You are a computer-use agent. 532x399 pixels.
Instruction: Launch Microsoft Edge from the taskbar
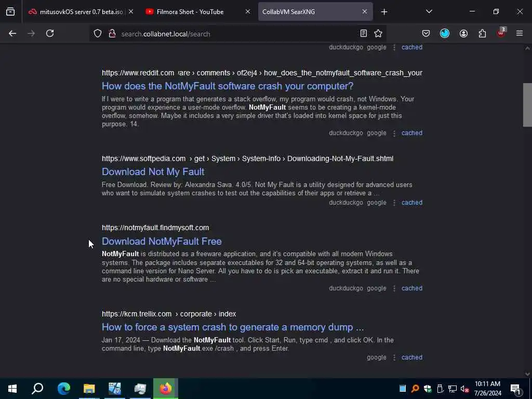click(x=63, y=389)
